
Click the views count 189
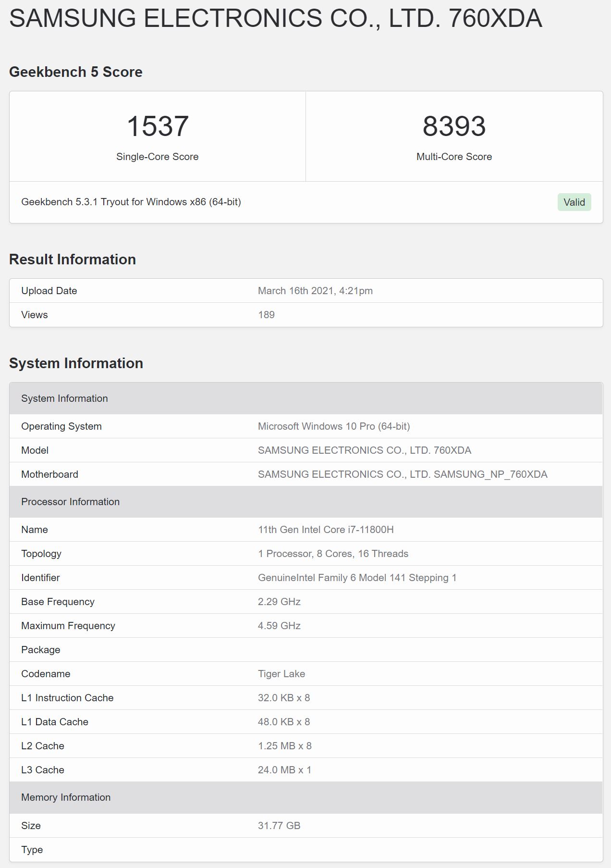(x=266, y=315)
